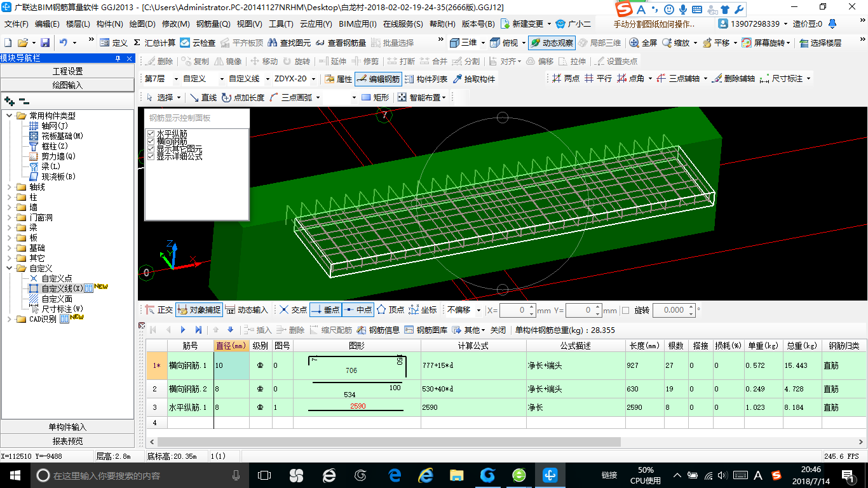Select 编辑钢筋 edit rebar tool

point(378,79)
